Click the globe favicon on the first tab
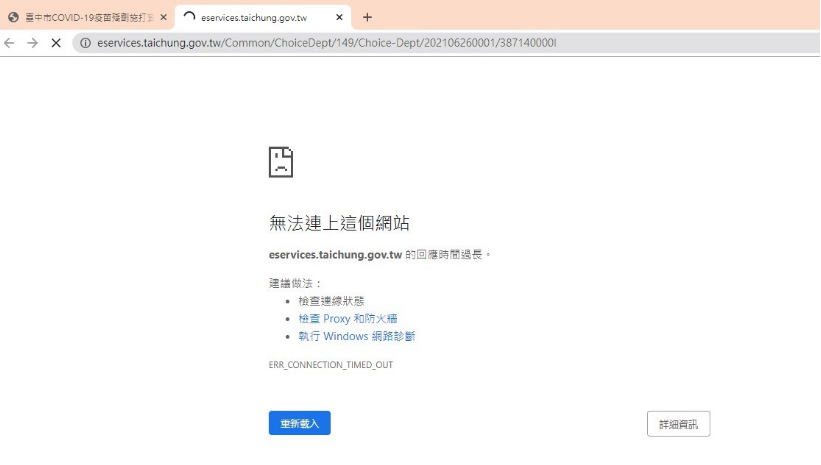 pos(14,17)
